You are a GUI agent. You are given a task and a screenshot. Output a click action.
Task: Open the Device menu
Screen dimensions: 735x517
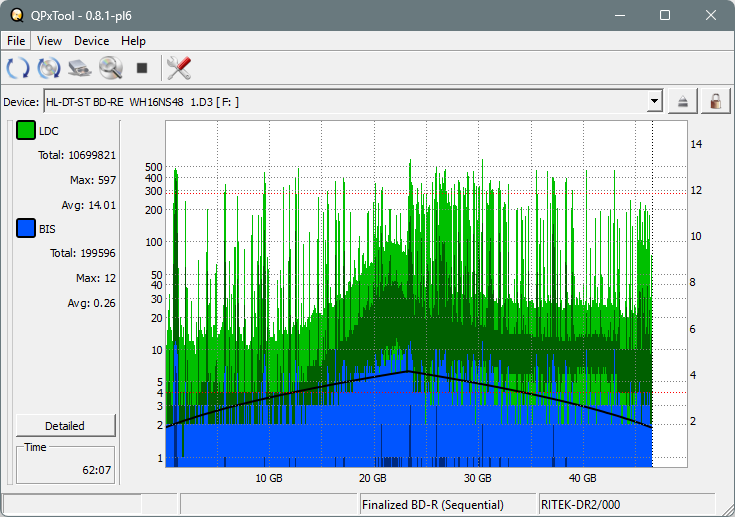click(91, 41)
